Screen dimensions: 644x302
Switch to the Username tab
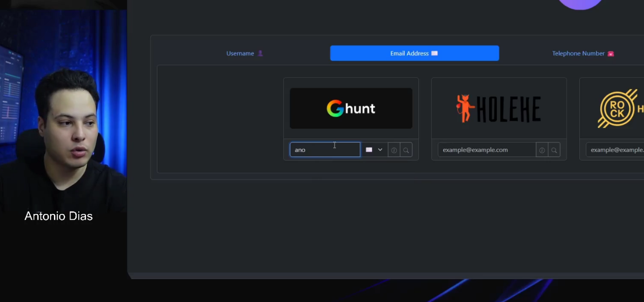pyautogui.click(x=245, y=53)
